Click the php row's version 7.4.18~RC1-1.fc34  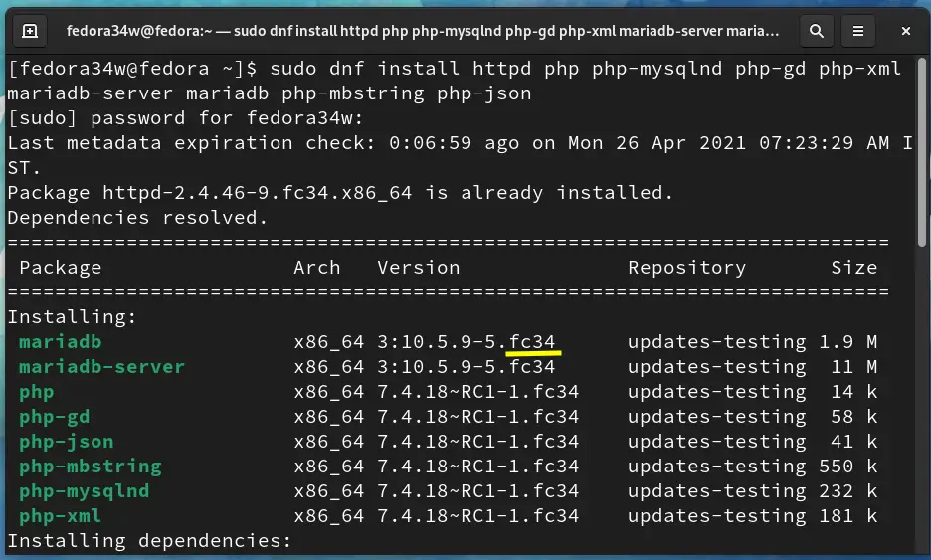pyautogui.click(x=478, y=392)
